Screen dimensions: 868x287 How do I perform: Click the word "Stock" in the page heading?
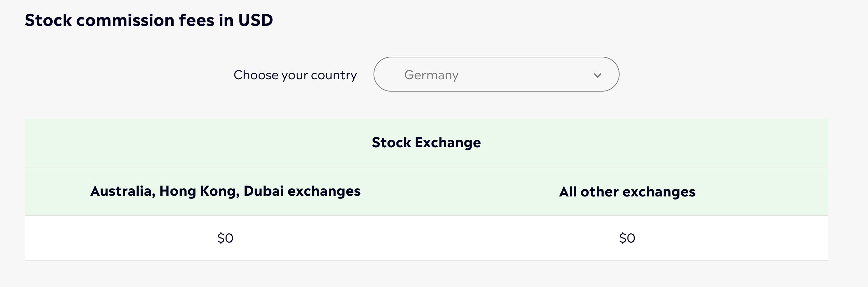[48, 20]
